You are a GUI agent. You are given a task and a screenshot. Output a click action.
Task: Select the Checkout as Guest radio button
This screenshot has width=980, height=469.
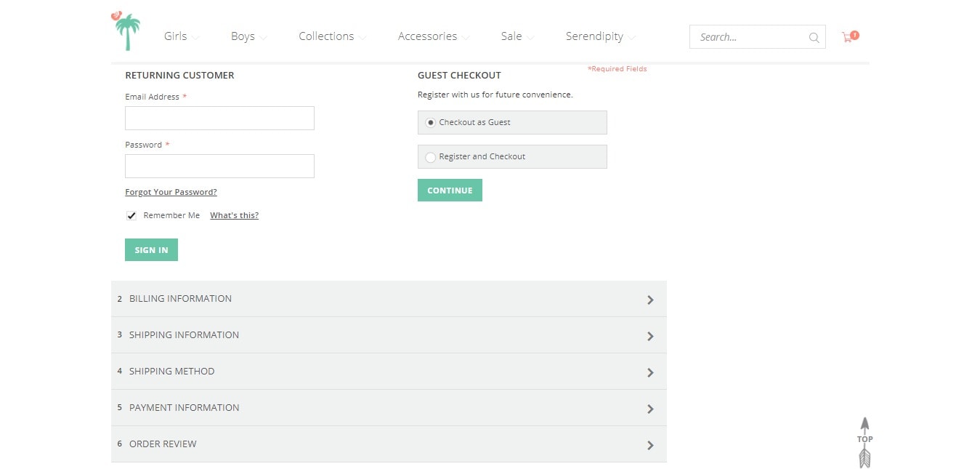coord(430,123)
